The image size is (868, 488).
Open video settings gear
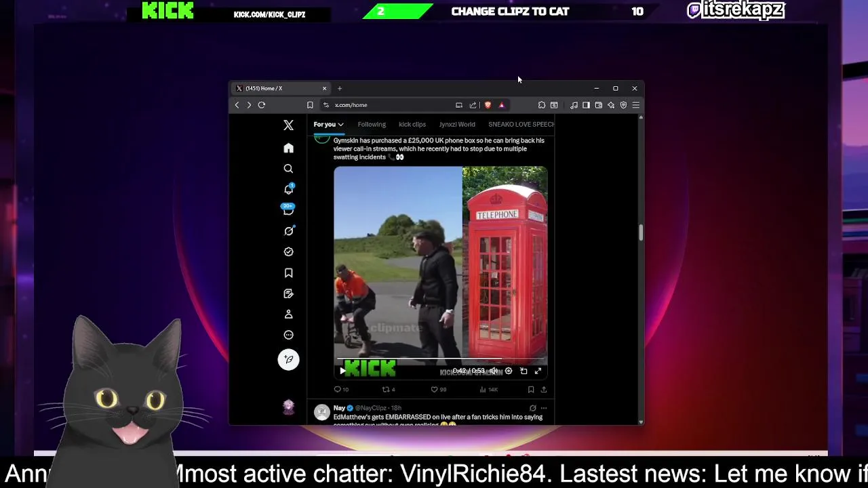coord(509,371)
